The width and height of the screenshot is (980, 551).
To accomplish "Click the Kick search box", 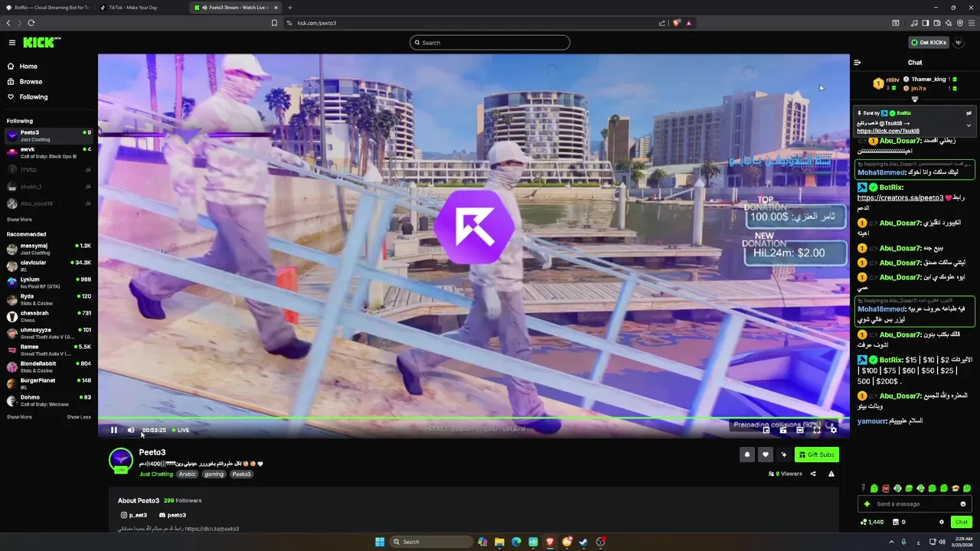I will (490, 43).
